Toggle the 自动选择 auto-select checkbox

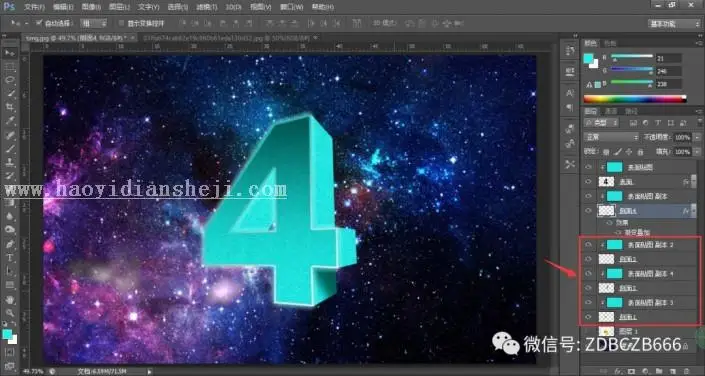pyautogui.click(x=39, y=22)
